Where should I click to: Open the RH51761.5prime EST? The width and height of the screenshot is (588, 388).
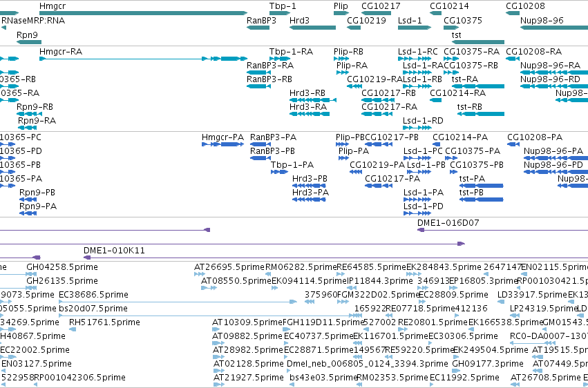(x=73, y=329)
